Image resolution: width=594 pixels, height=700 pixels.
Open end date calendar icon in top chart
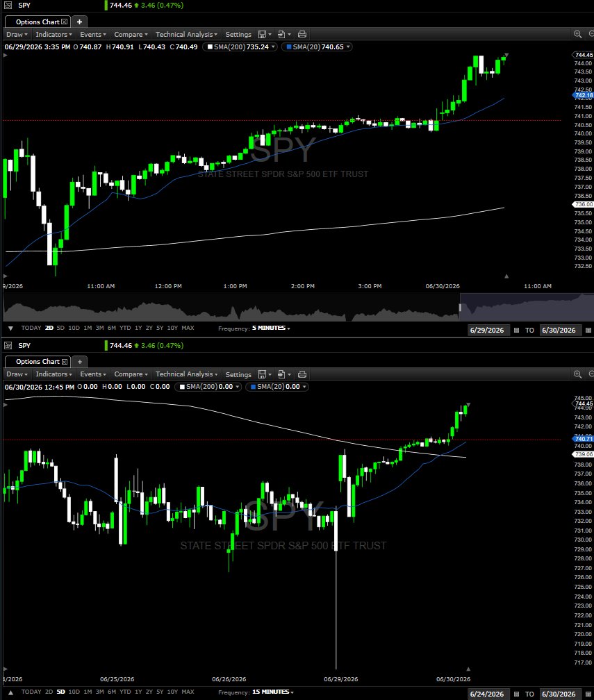coord(588,331)
